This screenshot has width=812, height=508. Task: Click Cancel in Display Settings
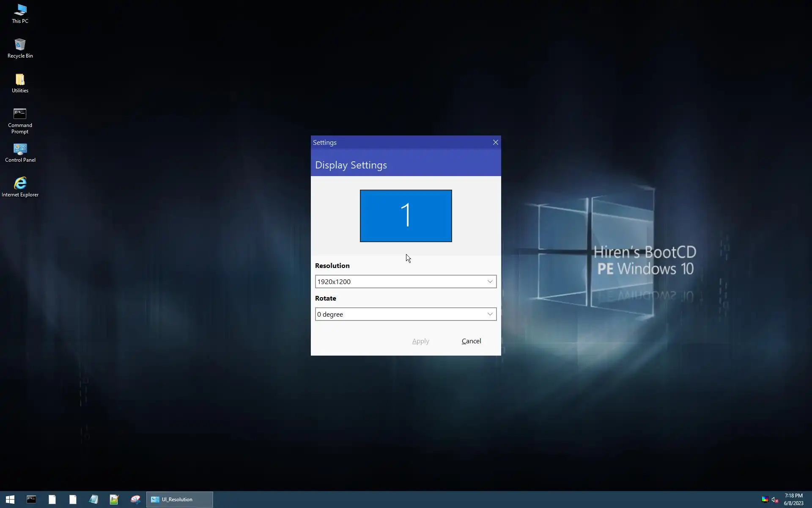click(x=471, y=341)
